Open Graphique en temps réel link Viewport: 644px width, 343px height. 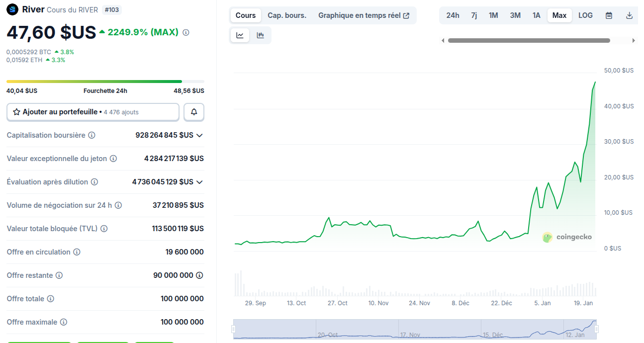(x=364, y=15)
